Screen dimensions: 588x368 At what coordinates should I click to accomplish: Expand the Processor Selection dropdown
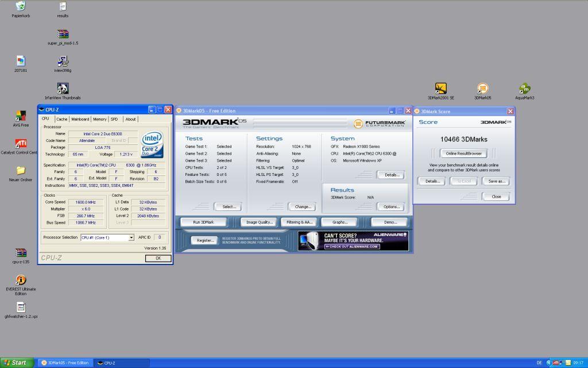pos(131,237)
